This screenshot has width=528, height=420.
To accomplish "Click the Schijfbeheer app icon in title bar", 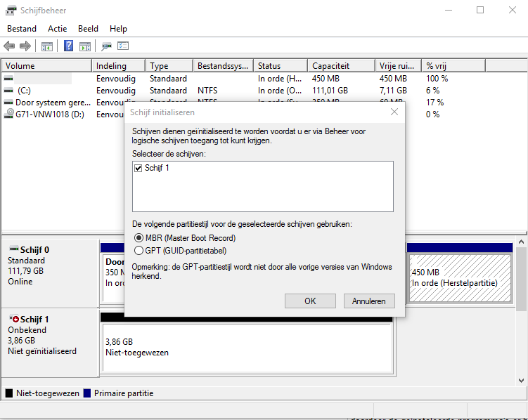I will tap(11, 11).
